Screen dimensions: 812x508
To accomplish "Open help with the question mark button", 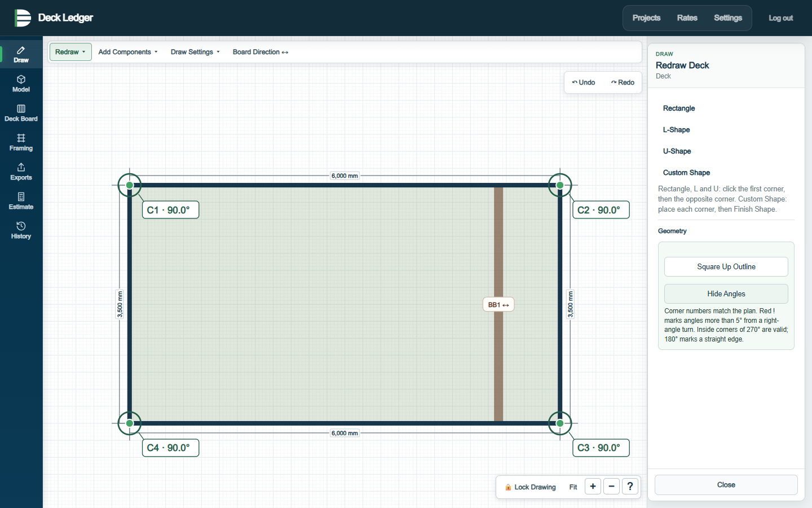I will pos(630,487).
